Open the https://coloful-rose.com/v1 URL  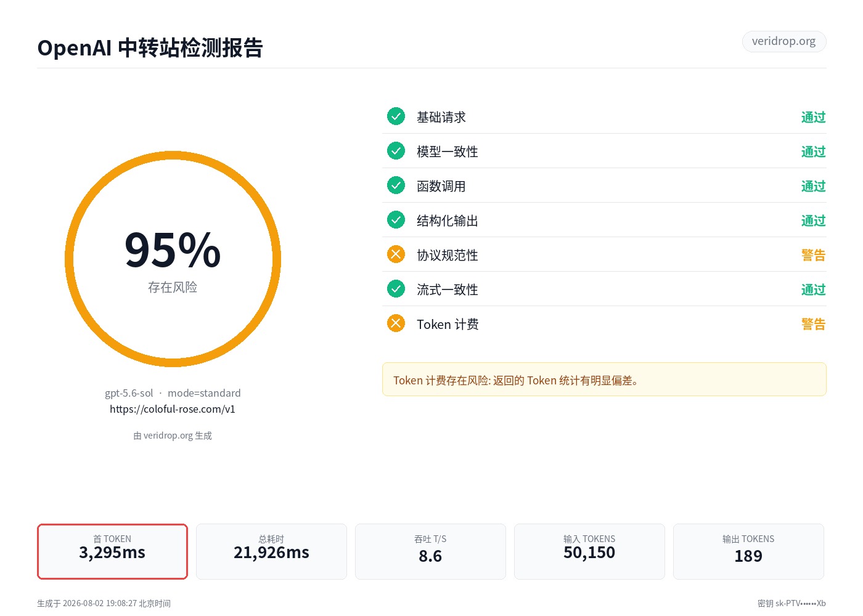pos(173,409)
